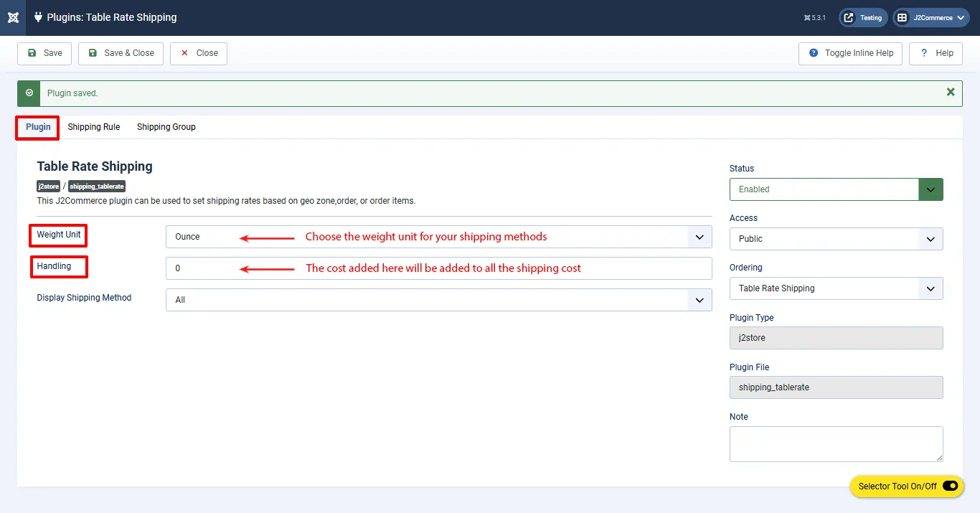
Task: Click the Table Rate Shipping heading
Action: tap(95, 166)
